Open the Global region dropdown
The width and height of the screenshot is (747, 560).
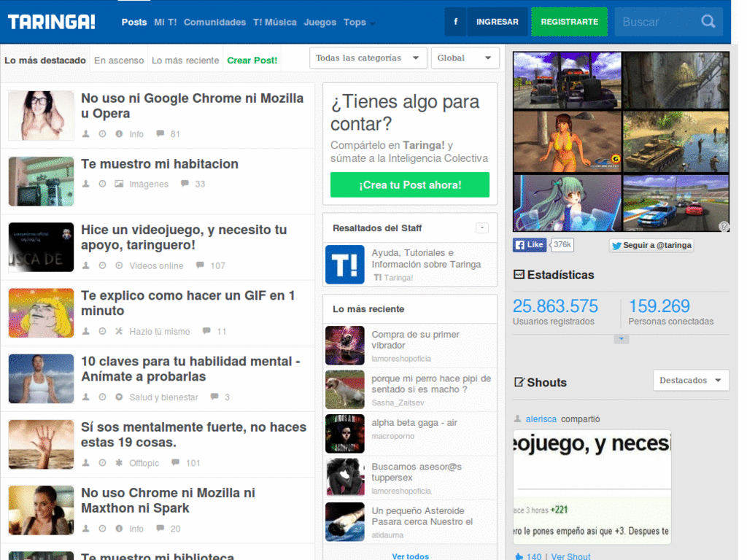tap(465, 58)
